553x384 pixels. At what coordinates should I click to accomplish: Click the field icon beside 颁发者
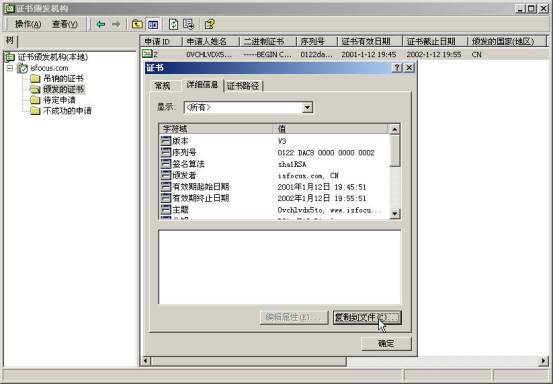point(166,175)
